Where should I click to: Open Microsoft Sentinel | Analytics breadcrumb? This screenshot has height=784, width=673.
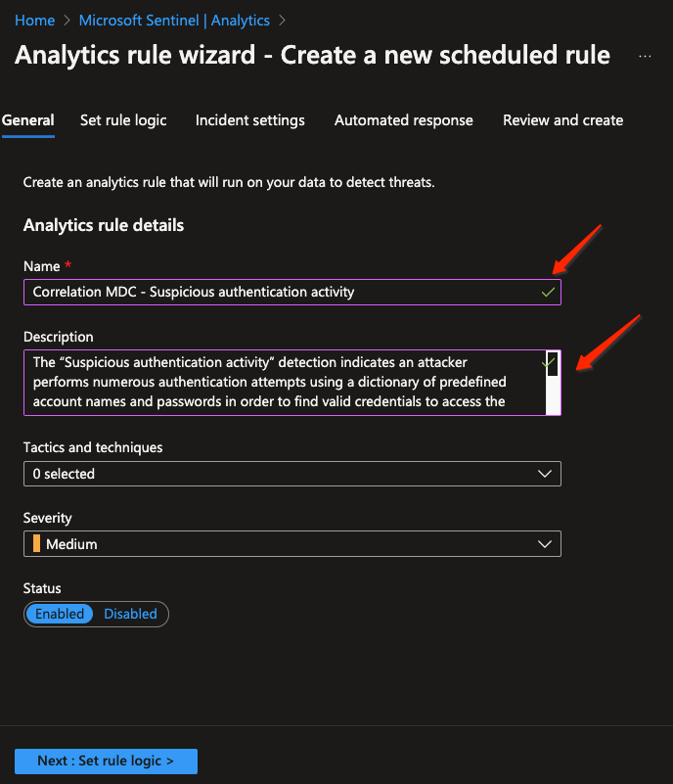174,20
